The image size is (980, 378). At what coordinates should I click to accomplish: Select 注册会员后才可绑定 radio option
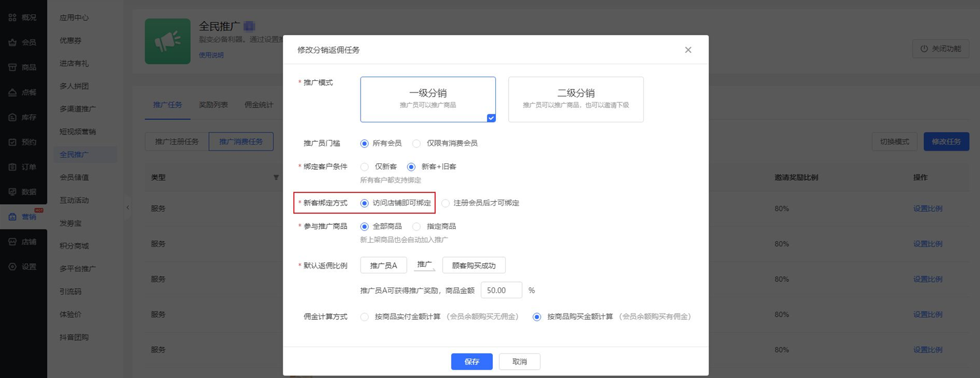[x=446, y=203]
